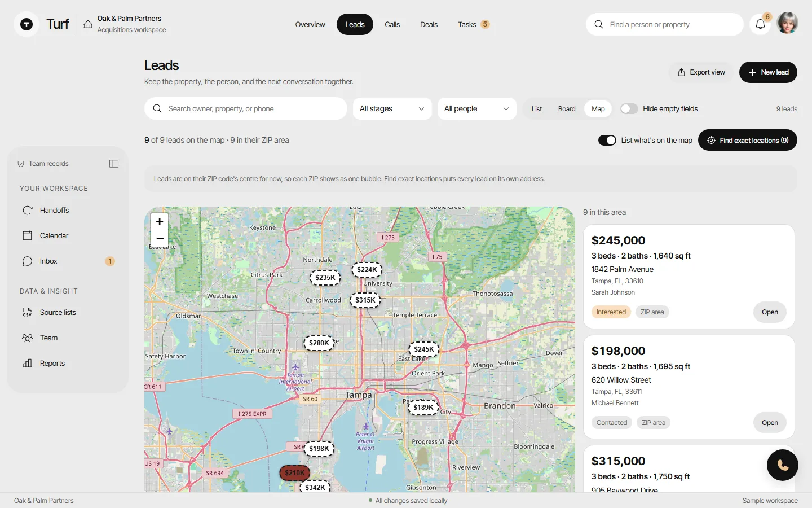
Task: Select the $280K map bubble
Action: 319,343
